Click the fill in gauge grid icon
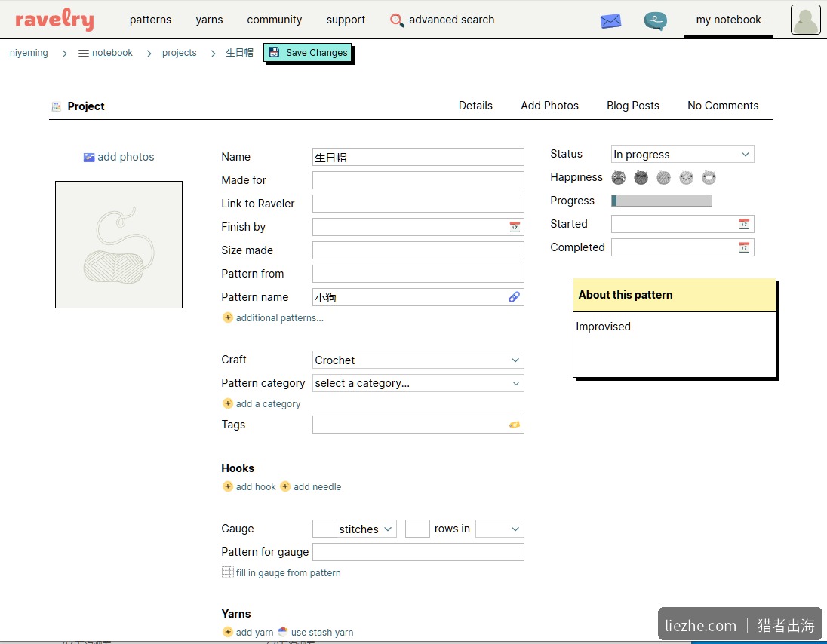Viewport: 827px width, 644px height. pos(227,572)
